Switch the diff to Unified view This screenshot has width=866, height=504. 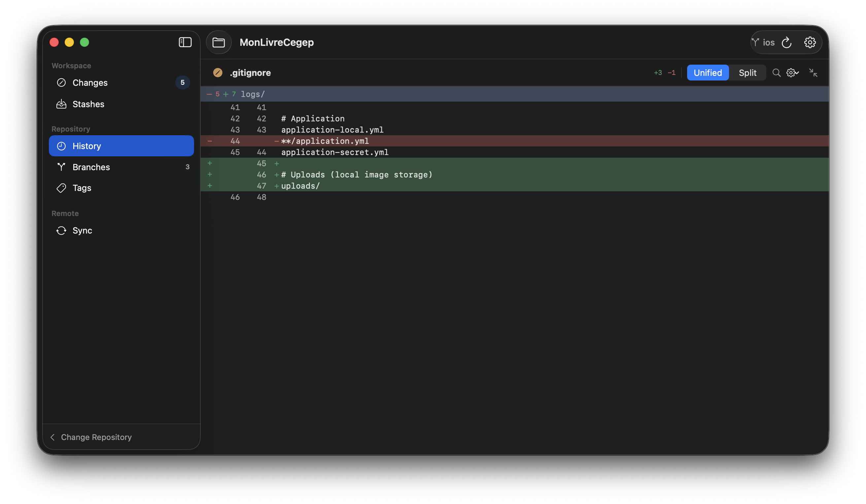[708, 73]
